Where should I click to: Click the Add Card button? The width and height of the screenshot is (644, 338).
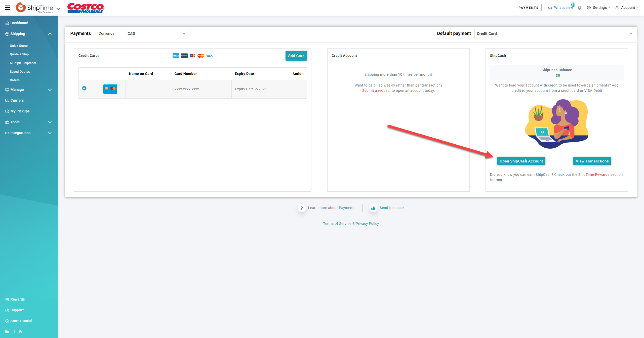(296, 56)
